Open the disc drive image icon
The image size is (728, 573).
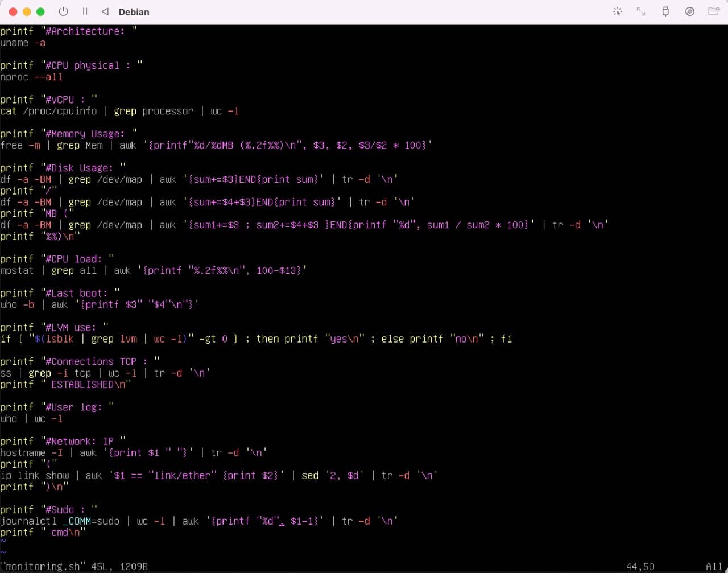click(x=690, y=11)
